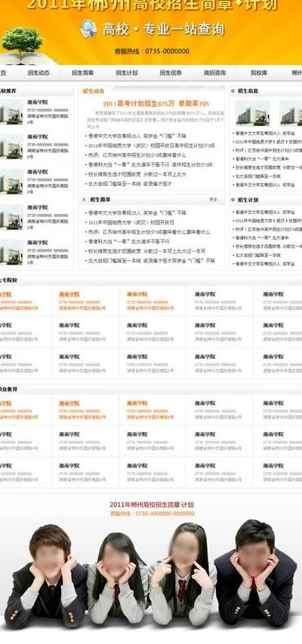Open 校长推荐生…可上北大过一本可 in 招生简章
This screenshot has width=302, height=644.
(x=146, y=251)
